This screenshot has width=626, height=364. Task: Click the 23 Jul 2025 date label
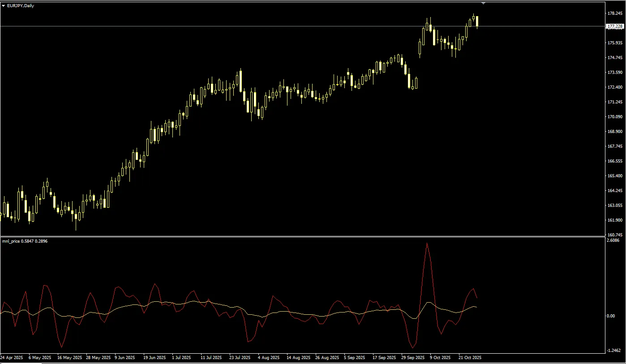pos(240,358)
